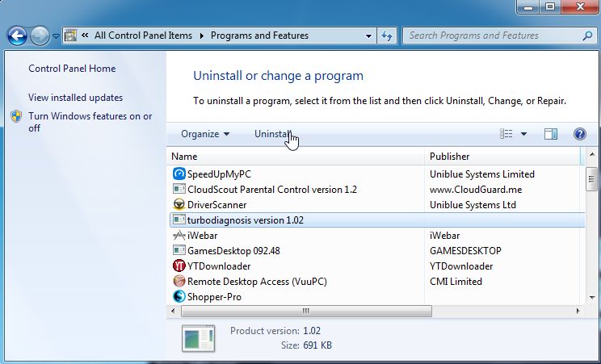Select the Remote Desktop Access VuuPC icon
601x364 pixels.
[x=179, y=281]
